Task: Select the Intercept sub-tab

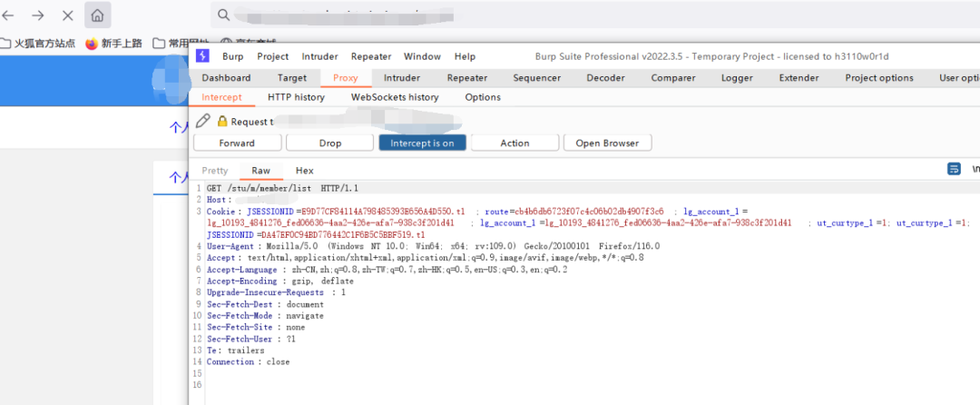Action: click(222, 97)
